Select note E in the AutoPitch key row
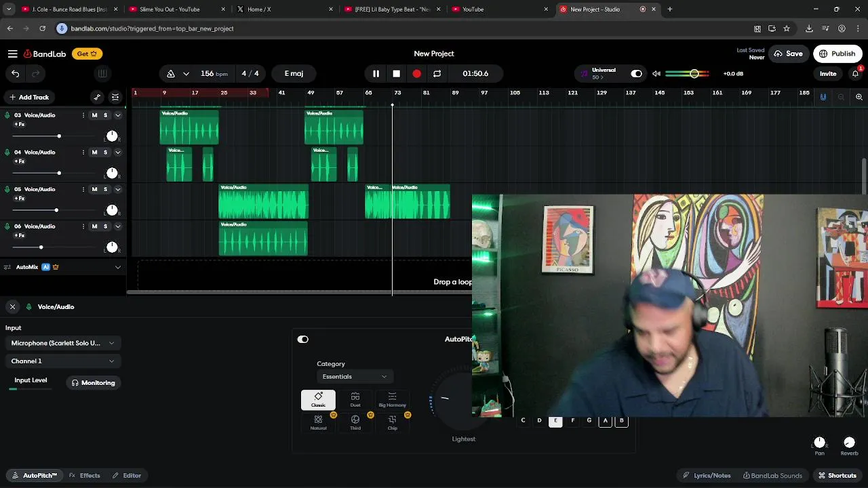Image resolution: width=868 pixels, height=488 pixels. click(x=555, y=420)
